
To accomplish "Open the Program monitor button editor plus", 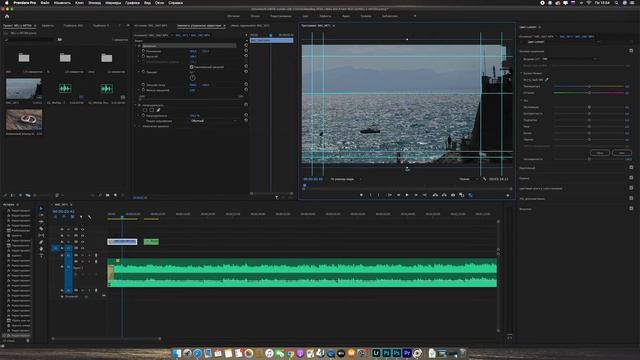I will pyautogui.click(x=508, y=195).
